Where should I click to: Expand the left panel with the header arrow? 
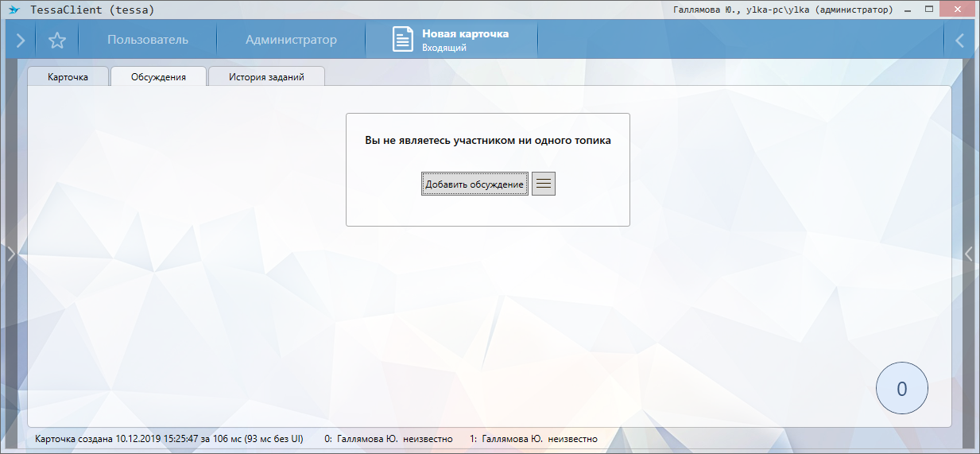[x=20, y=40]
